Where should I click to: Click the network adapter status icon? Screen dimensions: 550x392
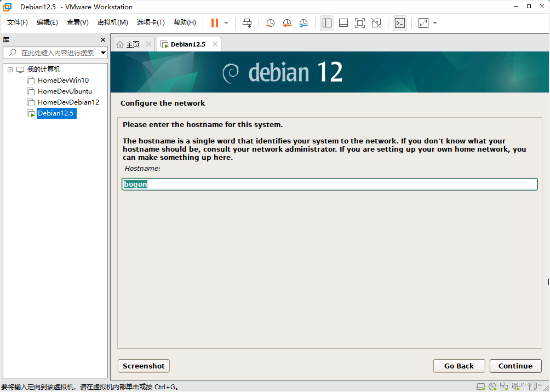coord(504,386)
